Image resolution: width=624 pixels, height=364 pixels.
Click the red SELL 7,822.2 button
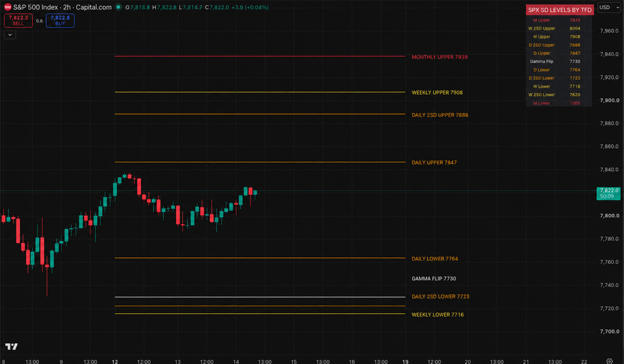pos(18,20)
